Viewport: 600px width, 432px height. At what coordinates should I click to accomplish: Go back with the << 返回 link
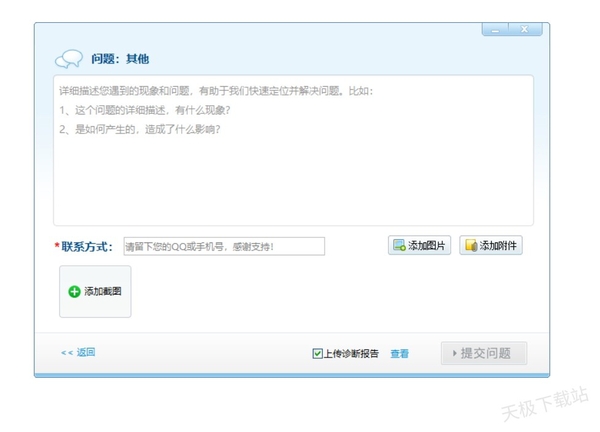78,352
